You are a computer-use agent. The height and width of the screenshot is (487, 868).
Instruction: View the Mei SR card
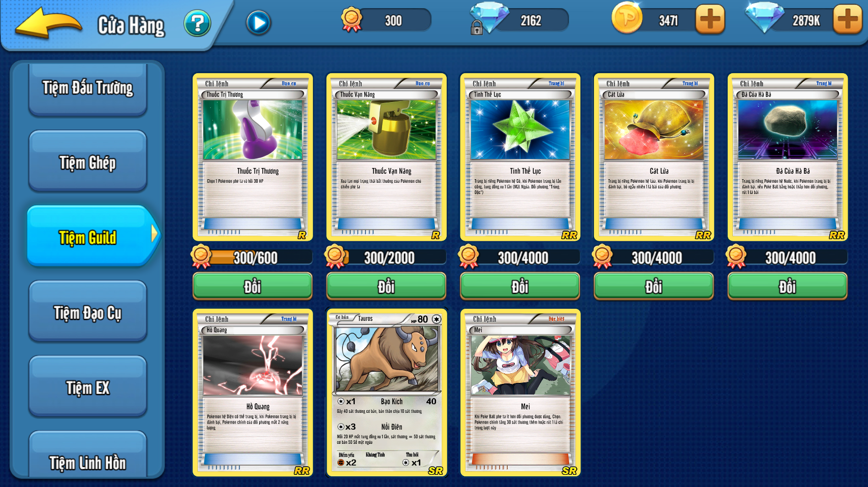(520, 393)
